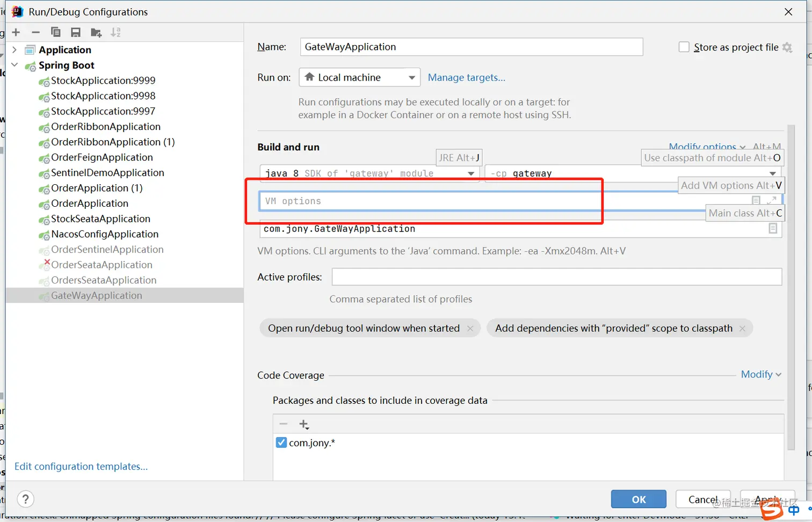This screenshot has width=812, height=522.
Task: Copy the selected run configuration
Action: pyautogui.click(x=55, y=32)
